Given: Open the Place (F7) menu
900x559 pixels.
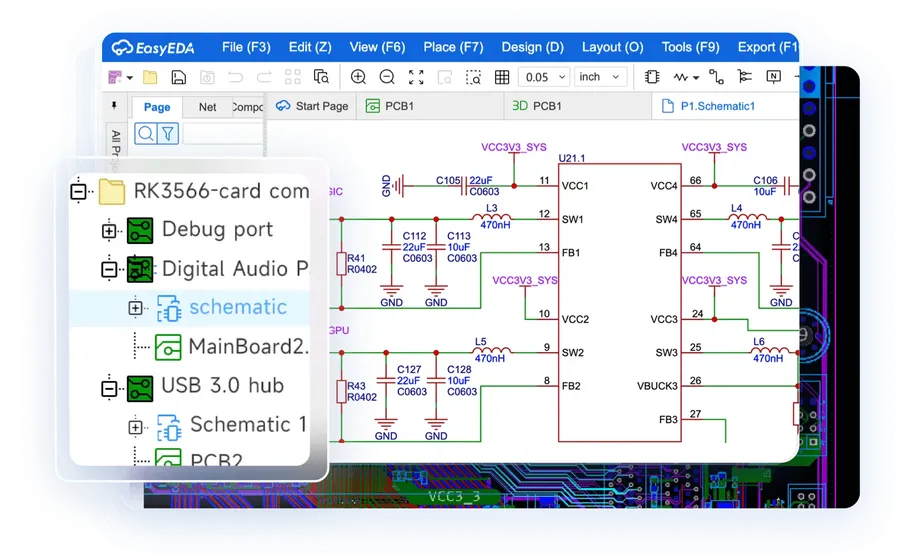Looking at the screenshot, I should tap(453, 47).
